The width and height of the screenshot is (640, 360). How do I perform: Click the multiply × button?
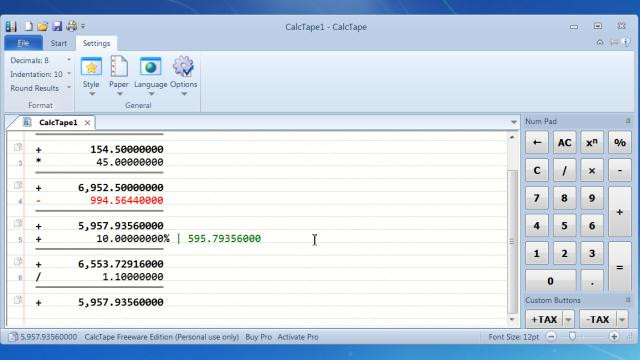pos(592,170)
